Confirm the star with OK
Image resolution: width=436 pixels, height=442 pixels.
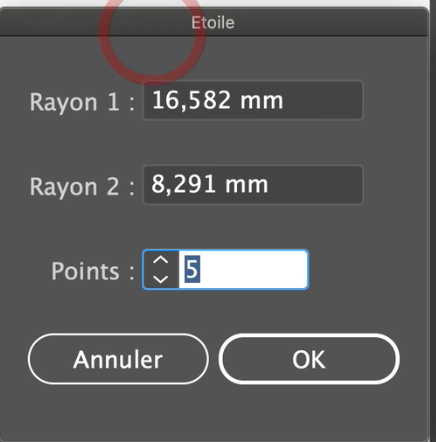tap(309, 359)
